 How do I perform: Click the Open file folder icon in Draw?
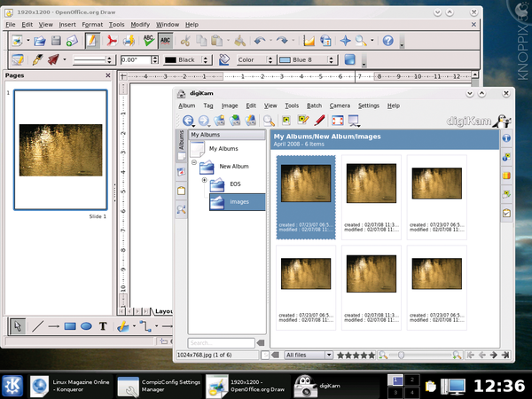(x=40, y=41)
